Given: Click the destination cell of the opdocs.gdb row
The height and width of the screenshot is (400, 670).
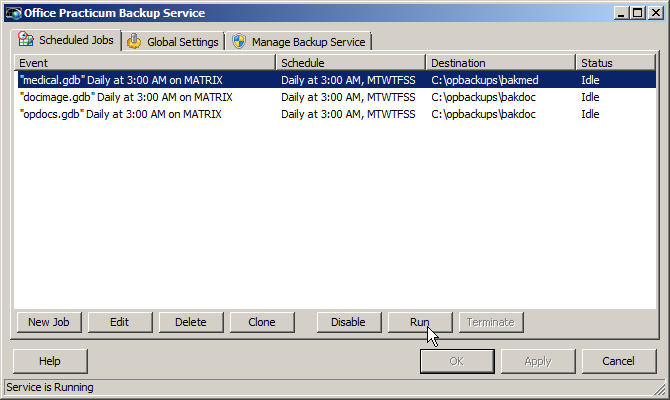Looking at the screenshot, I should tap(483, 114).
